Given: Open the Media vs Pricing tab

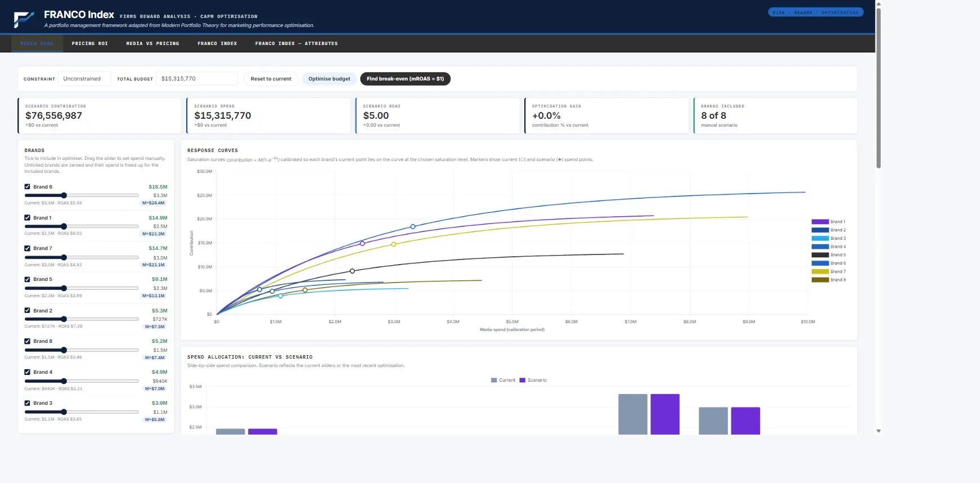Looking at the screenshot, I should pyautogui.click(x=152, y=43).
